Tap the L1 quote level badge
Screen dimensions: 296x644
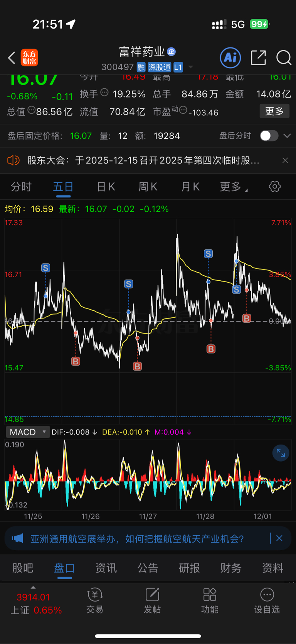pos(178,67)
